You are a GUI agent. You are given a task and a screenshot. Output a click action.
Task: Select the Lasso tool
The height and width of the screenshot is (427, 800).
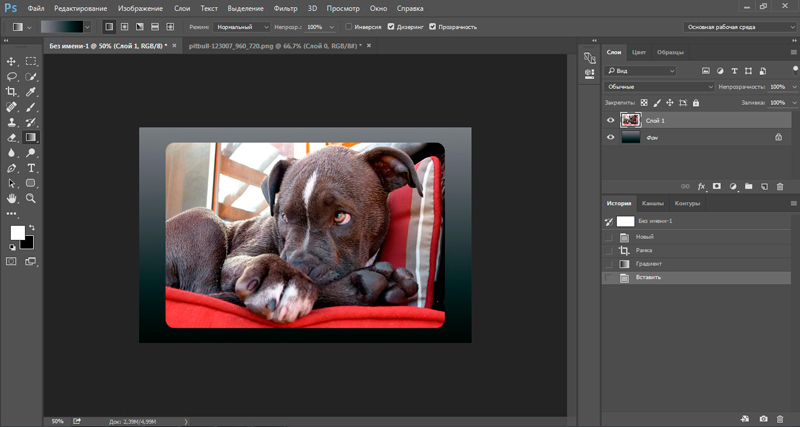(x=11, y=77)
